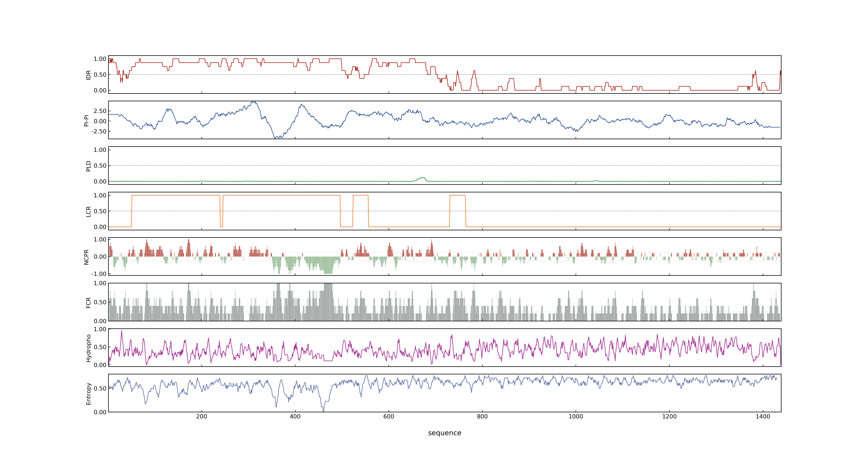Click the FCR y-axis label

[88, 302]
